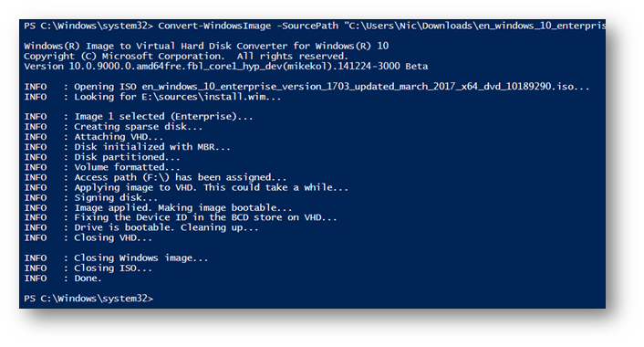Click the 'Applying image to VHD' line
Image resolution: width=644 pixels, height=347 pixels.
click(x=186, y=188)
